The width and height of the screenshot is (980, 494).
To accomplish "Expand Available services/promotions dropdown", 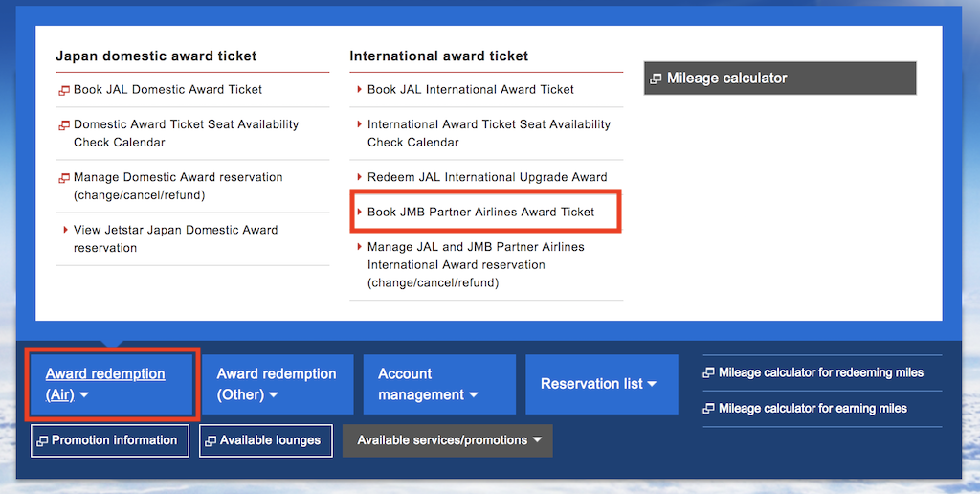I will 448,440.
